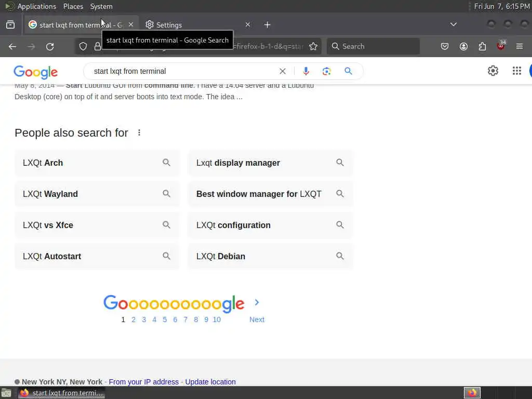The width and height of the screenshot is (532, 399).
Task: Open the Google apps grid
Action: click(517, 71)
